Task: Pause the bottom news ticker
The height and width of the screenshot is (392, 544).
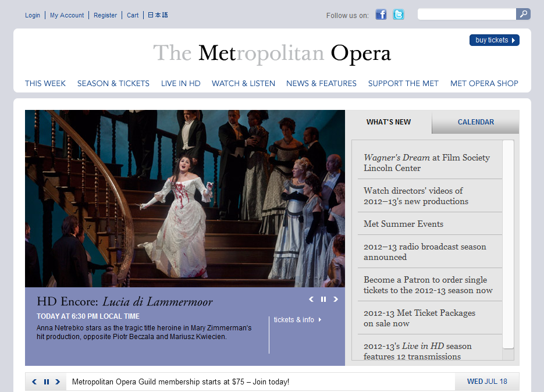Action: tap(46, 382)
